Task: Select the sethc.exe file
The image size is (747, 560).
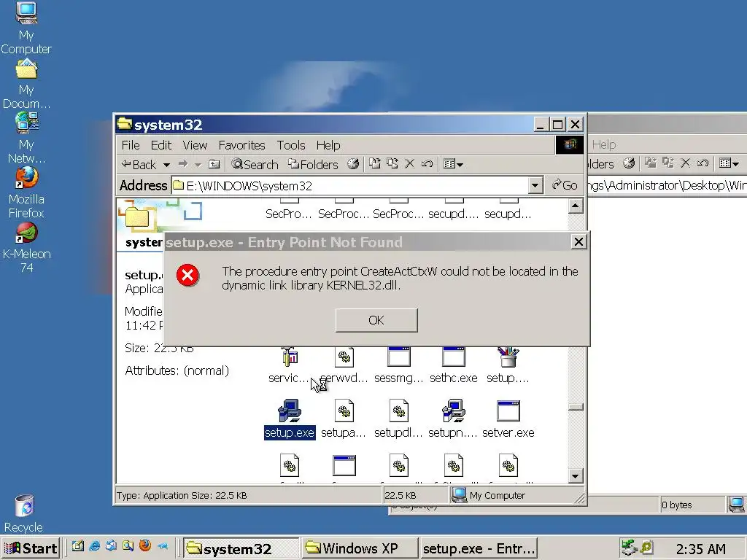Action: click(x=454, y=367)
